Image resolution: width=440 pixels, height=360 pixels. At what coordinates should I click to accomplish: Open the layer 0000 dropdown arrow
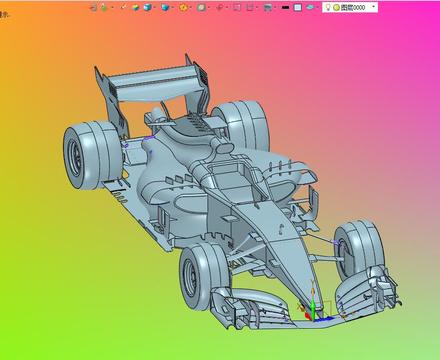coord(373,7)
